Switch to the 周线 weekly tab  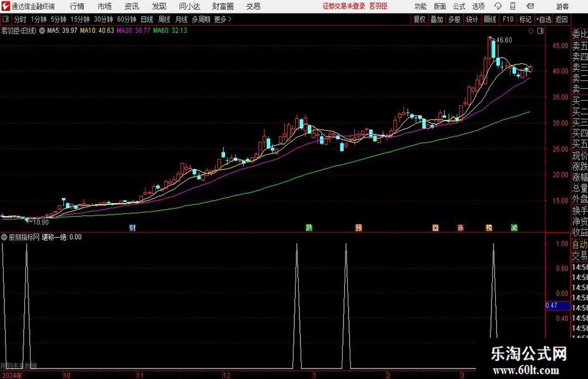164,19
